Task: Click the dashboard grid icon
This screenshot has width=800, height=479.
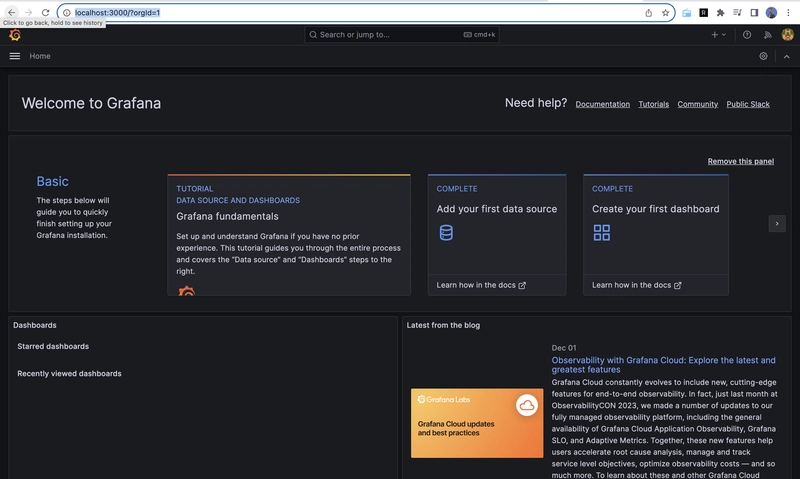Action: coord(602,233)
